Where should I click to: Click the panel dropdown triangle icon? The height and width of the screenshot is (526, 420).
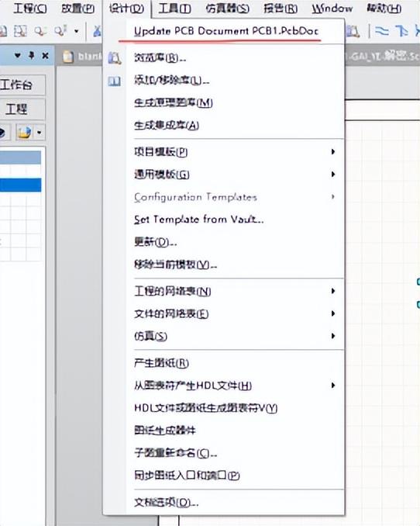point(18,55)
